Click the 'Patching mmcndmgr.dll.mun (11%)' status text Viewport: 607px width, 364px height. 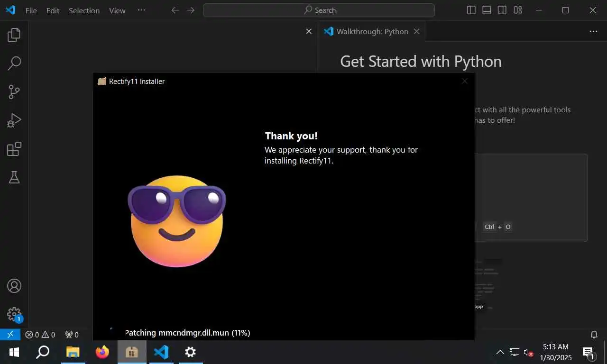[x=187, y=333]
